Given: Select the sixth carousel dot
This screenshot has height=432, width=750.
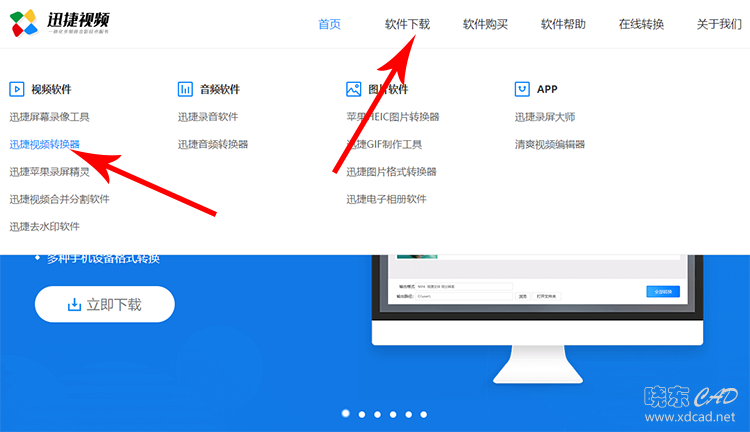Looking at the screenshot, I should coord(424,414).
